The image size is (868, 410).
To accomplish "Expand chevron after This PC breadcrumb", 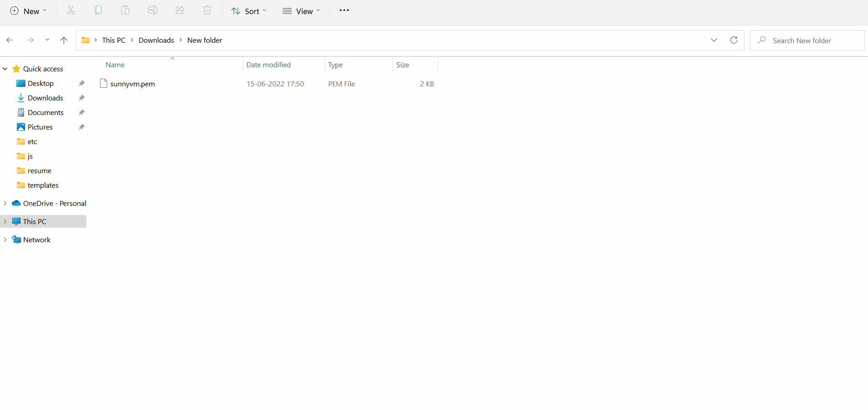I will 132,40.
